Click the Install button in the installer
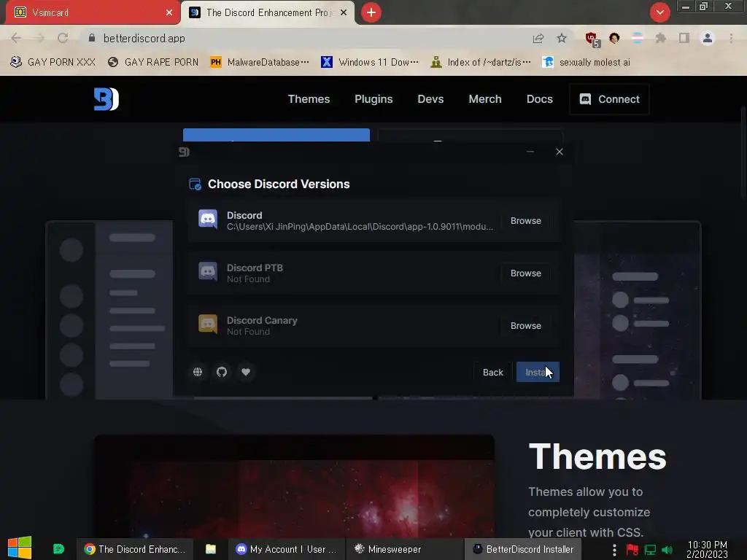 (x=538, y=373)
